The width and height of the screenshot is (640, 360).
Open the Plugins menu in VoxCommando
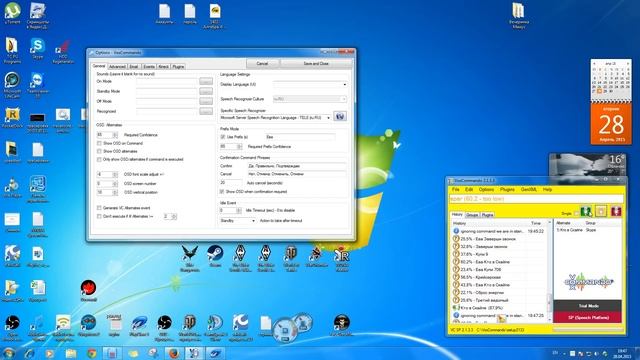[x=507, y=189]
